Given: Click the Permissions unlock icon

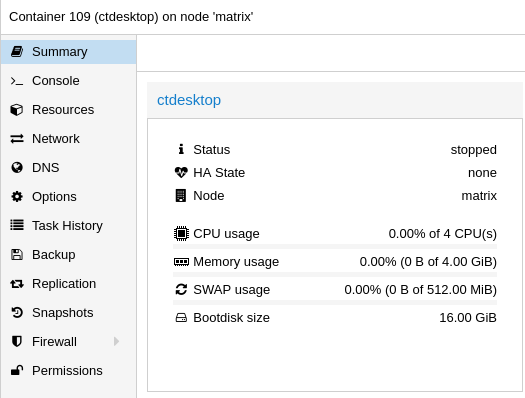Looking at the screenshot, I should point(17,370).
